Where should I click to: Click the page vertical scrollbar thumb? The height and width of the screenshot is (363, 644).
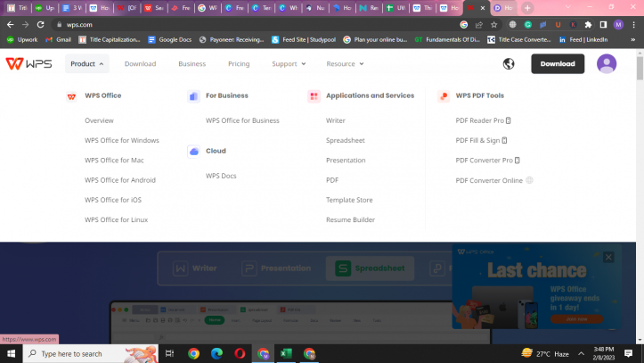[640, 69]
